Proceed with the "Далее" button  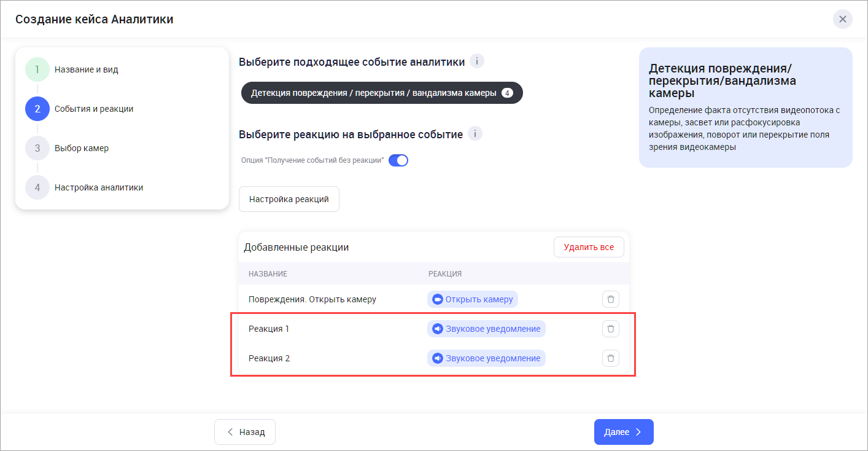(623, 432)
